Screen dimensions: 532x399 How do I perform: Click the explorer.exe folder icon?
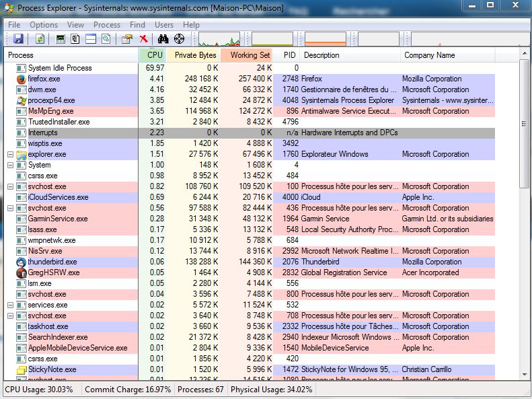click(x=21, y=154)
